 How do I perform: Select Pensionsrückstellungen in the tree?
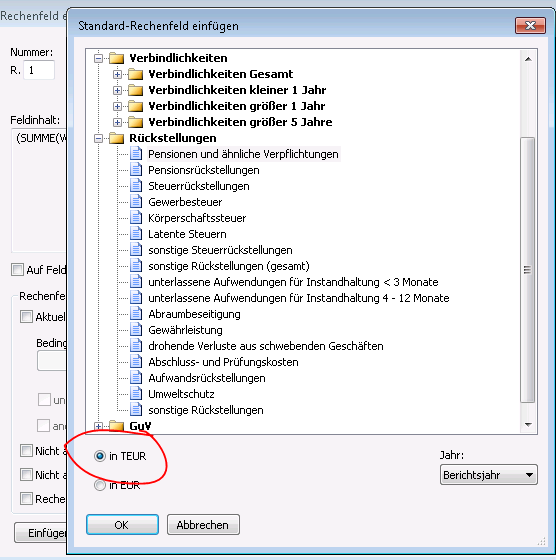[204, 170]
